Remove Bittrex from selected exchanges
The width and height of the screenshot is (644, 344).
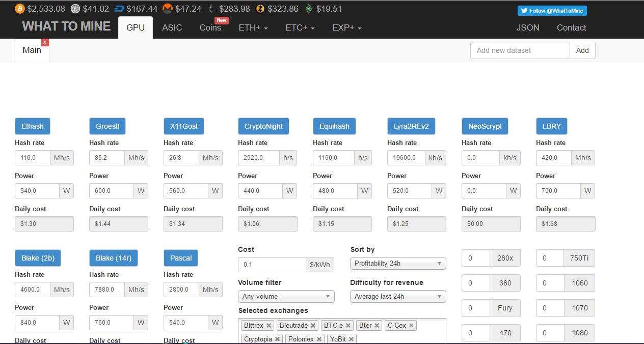(268, 325)
